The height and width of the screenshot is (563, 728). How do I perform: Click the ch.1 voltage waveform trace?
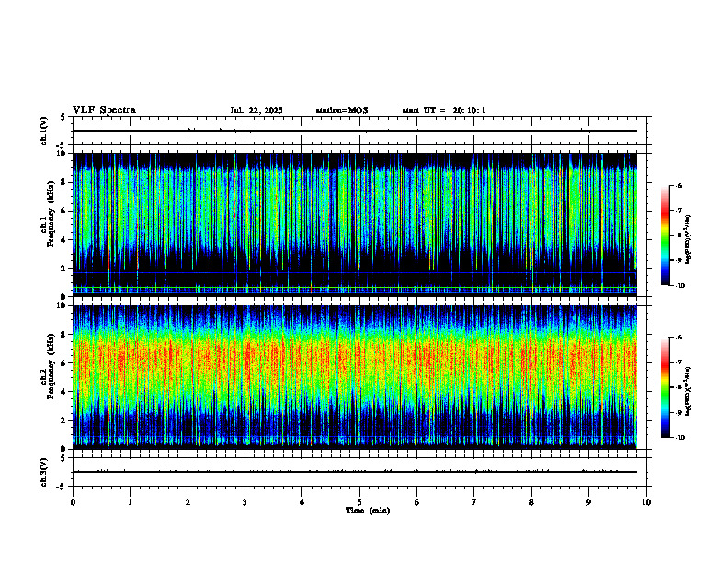click(x=355, y=131)
